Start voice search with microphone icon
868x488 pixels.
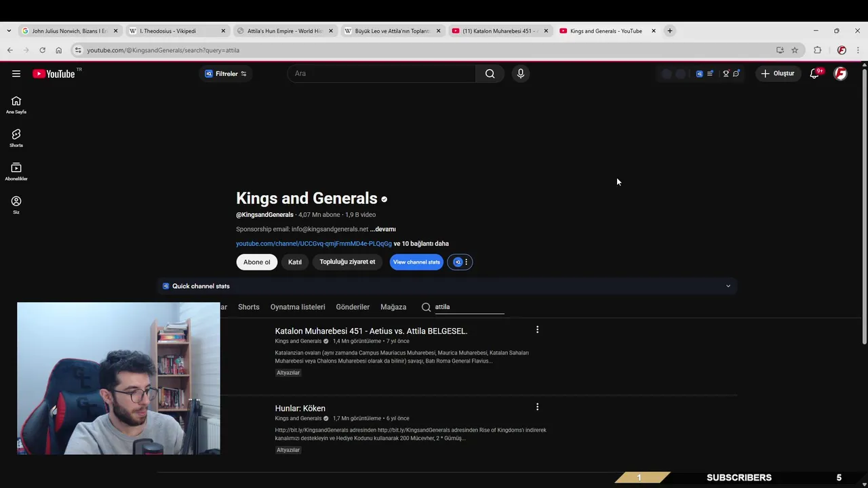click(x=521, y=74)
